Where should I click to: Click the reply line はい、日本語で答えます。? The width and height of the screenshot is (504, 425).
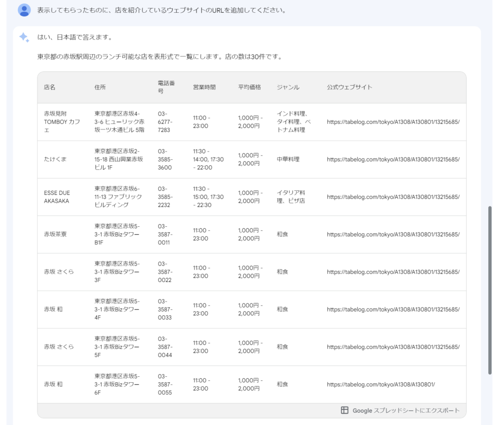[x=75, y=37]
